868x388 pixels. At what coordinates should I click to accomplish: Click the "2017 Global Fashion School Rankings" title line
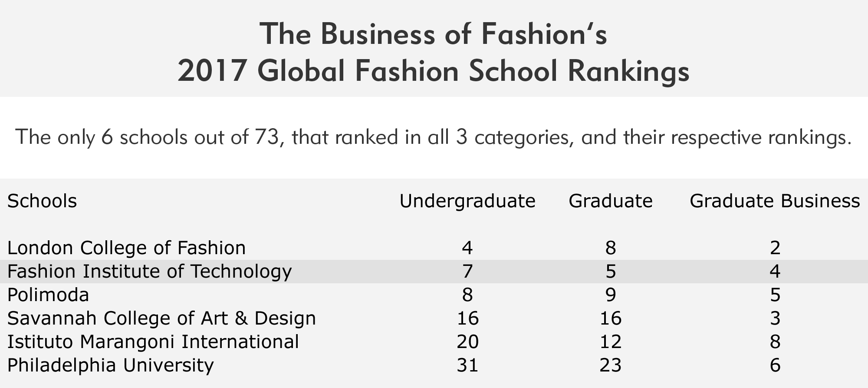tap(433, 71)
